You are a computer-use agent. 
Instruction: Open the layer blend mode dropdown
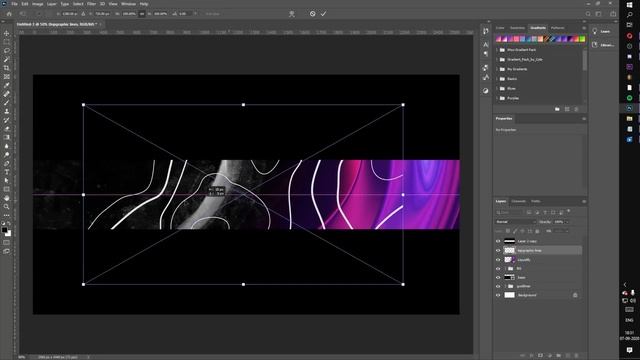coord(516,222)
